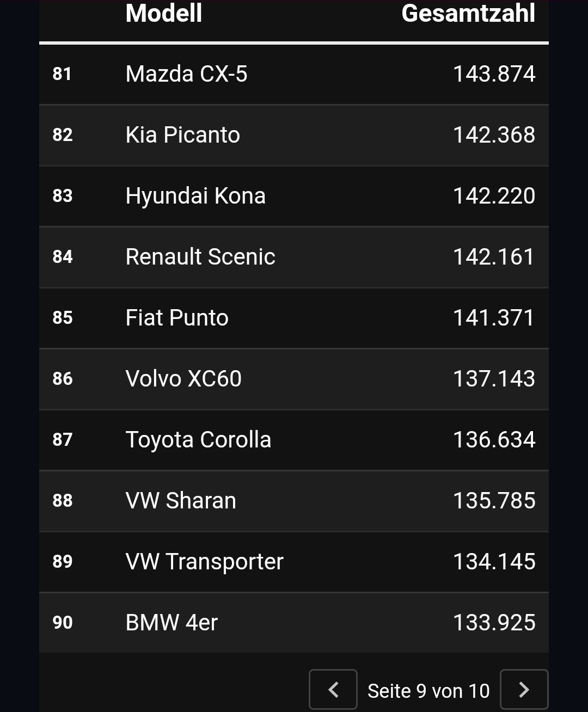Select the Kia Picanto entry
588x712 pixels.
pyautogui.click(x=294, y=135)
